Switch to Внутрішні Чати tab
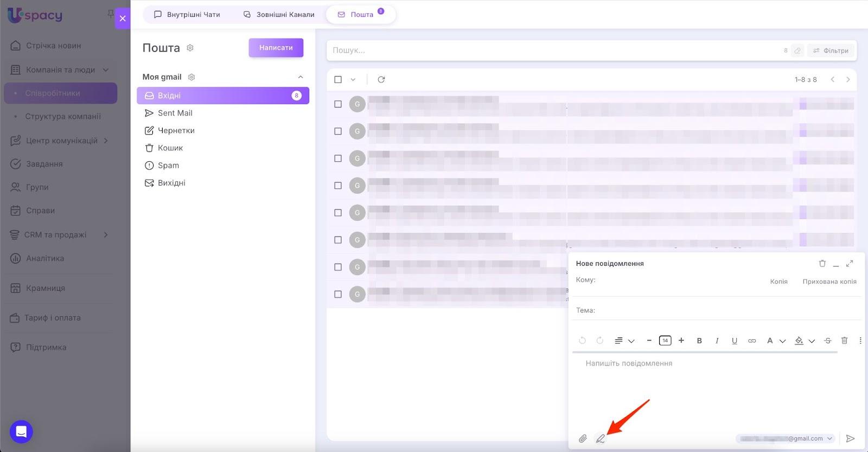 (187, 15)
